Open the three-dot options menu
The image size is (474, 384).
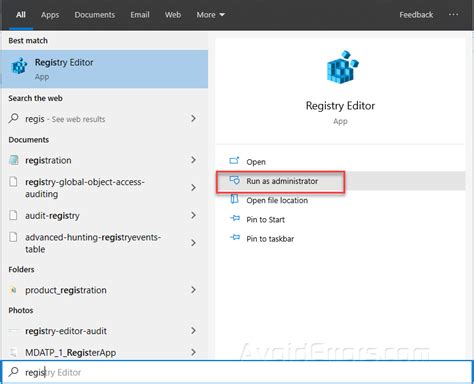[453, 14]
